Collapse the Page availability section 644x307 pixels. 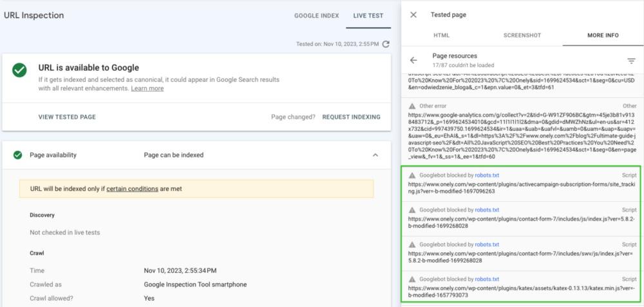(375, 155)
